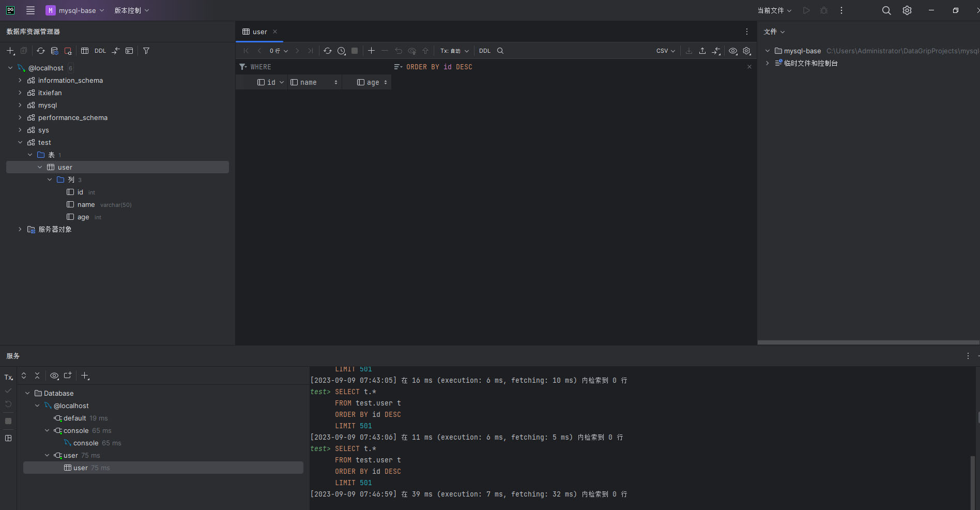Click compare data arrows icon in grid toolbar
980x510 pixels.
tap(716, 51)
